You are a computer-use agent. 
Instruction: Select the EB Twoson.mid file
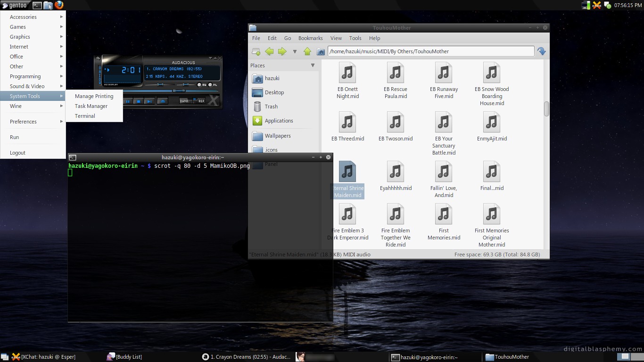(396, 126)
